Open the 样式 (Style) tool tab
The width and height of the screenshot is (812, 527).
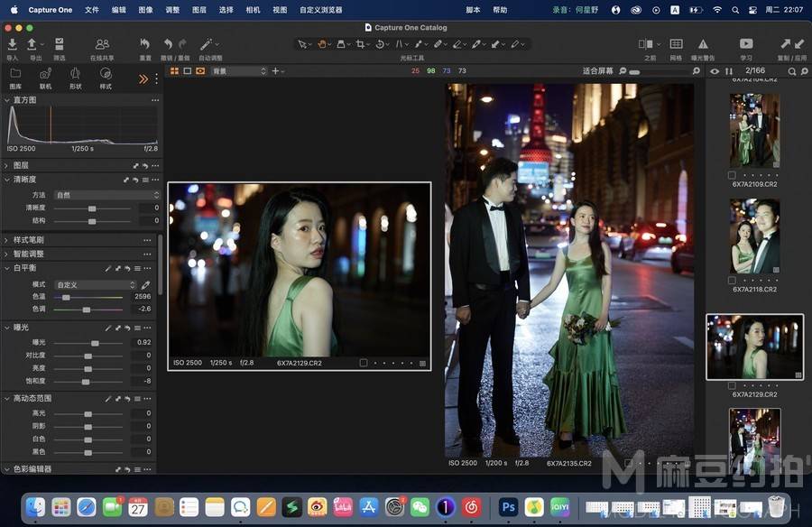[x=106, y=77]
